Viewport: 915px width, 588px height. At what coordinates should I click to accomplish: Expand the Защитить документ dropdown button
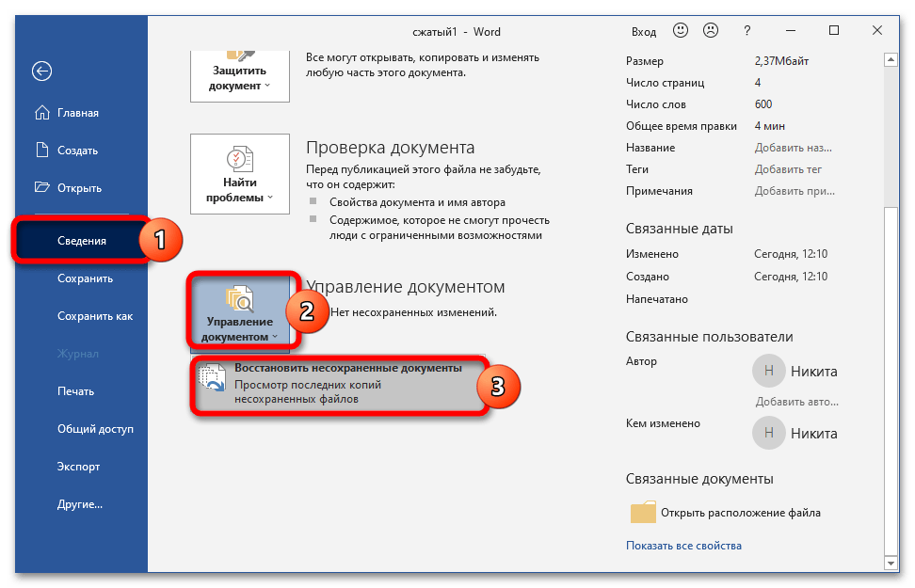pos(240,76)
